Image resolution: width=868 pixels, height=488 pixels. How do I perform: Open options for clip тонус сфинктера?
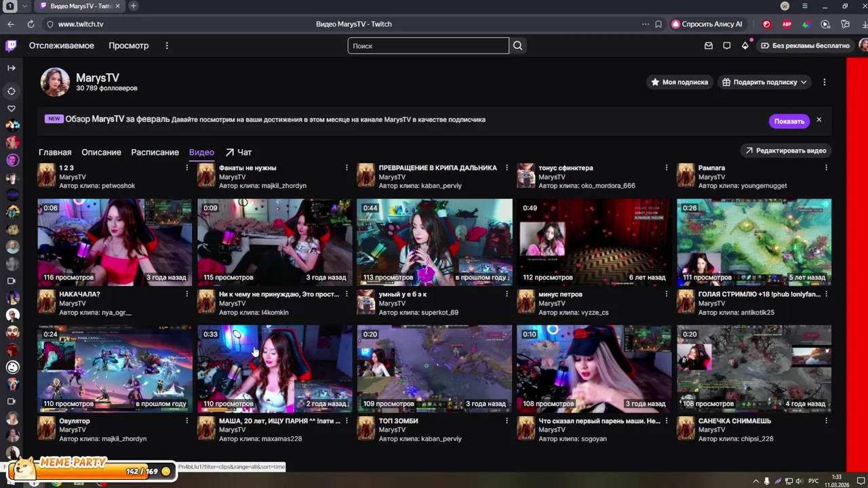click(667, 168)
